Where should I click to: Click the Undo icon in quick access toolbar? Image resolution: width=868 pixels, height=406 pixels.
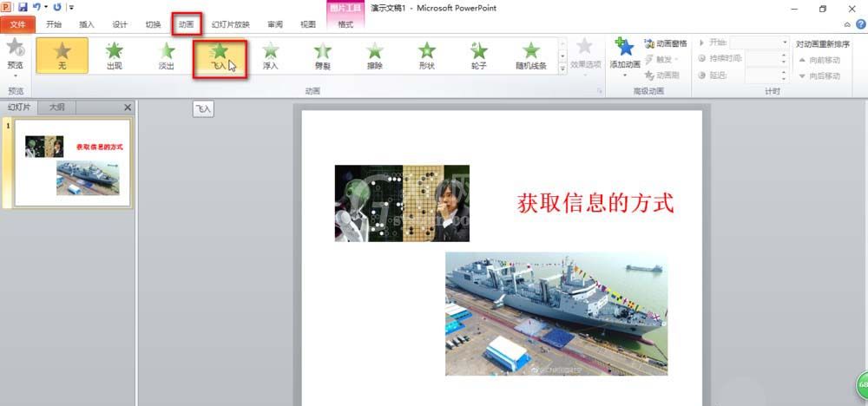[x=36, y=7]
